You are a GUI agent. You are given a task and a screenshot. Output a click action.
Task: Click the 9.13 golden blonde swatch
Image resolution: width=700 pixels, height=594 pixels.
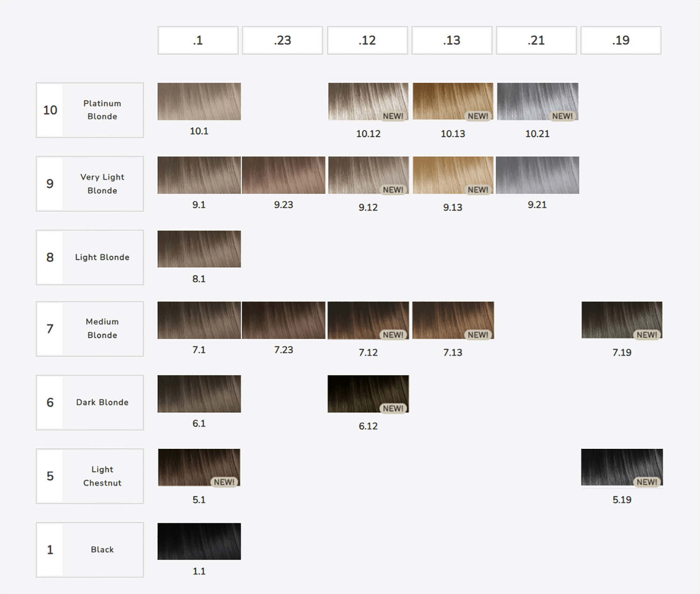[x=452, y=175]
